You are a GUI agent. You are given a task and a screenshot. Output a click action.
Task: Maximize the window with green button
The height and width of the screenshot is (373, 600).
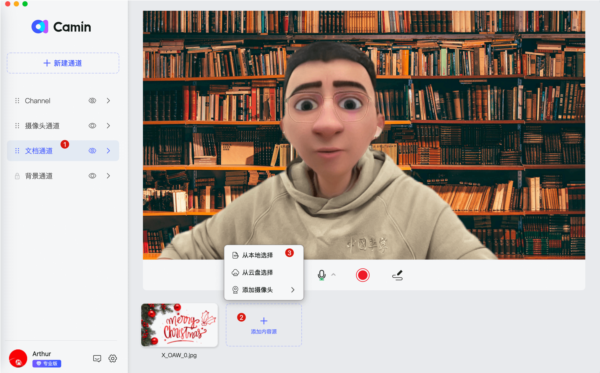(25, 3)
